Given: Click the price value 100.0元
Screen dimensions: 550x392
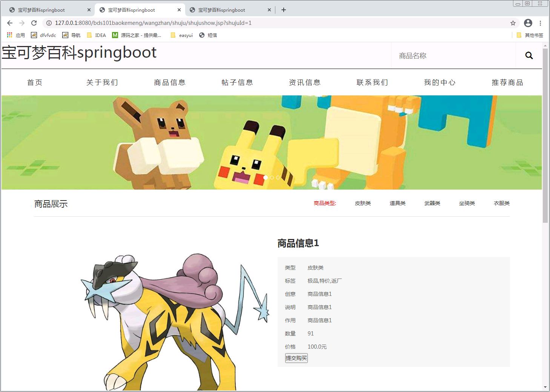Looking at the screenshot, I should [x=317, y=347].
